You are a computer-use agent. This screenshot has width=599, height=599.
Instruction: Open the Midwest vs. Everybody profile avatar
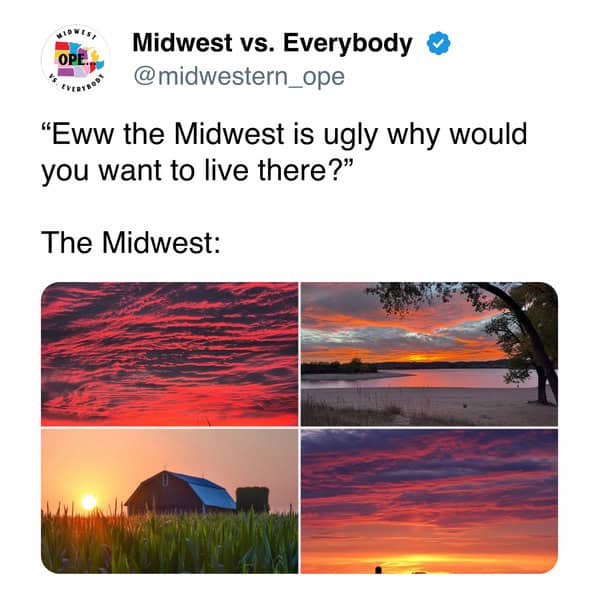click(75, 60)
